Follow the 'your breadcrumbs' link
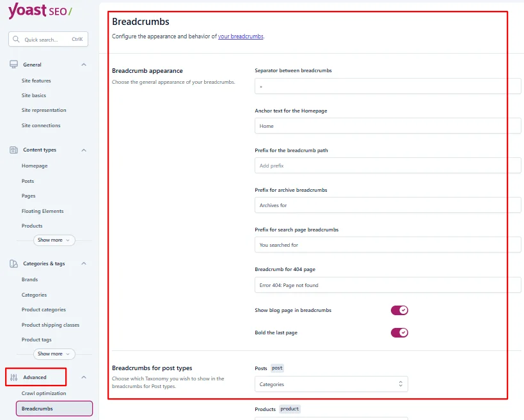Image resolution: width=524 pixels, height=420 pixels. pyautogui.click(x=241, y=36)
